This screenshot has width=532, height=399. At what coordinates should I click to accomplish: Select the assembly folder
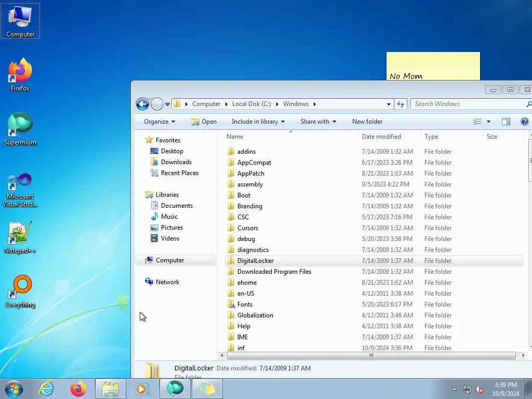tap(373, 184)
